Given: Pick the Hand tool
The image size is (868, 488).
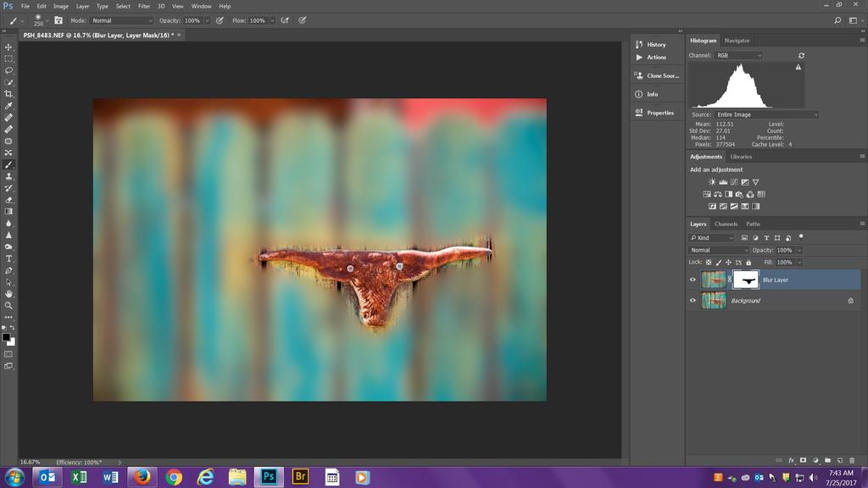Looking at the screenshot, I should pos(8,293).
